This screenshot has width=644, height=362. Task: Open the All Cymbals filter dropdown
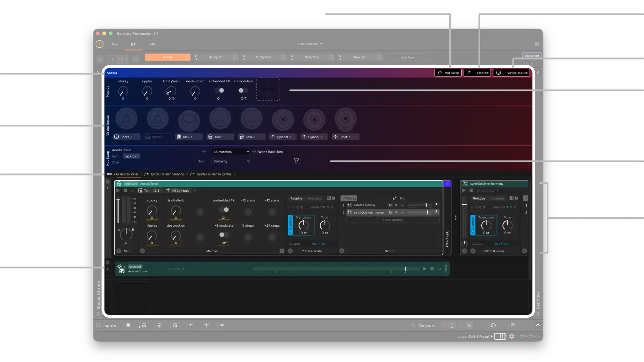pyautogui.click(x=178, y=190)
